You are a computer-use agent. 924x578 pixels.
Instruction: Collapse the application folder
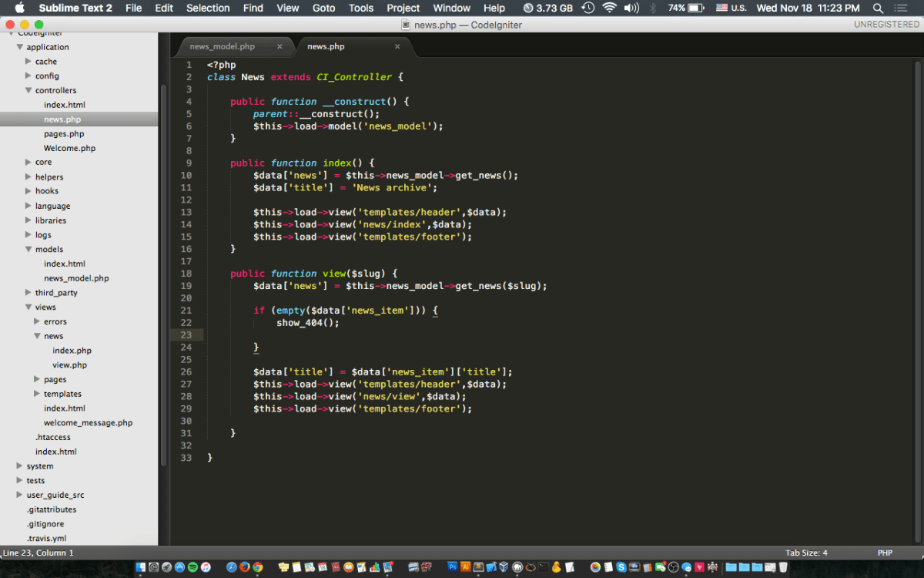pos(20,47)
